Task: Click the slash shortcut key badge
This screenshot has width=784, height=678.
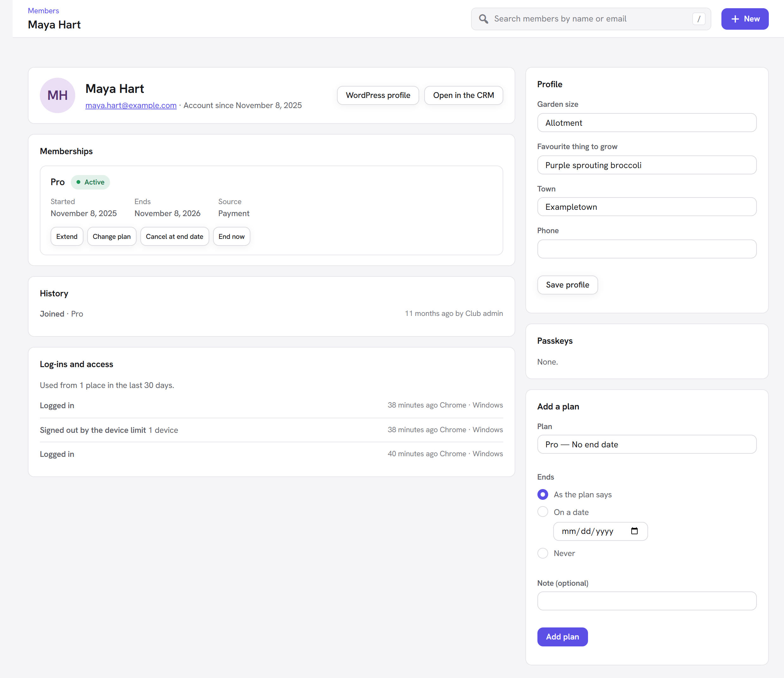Action: pos(698,19)
